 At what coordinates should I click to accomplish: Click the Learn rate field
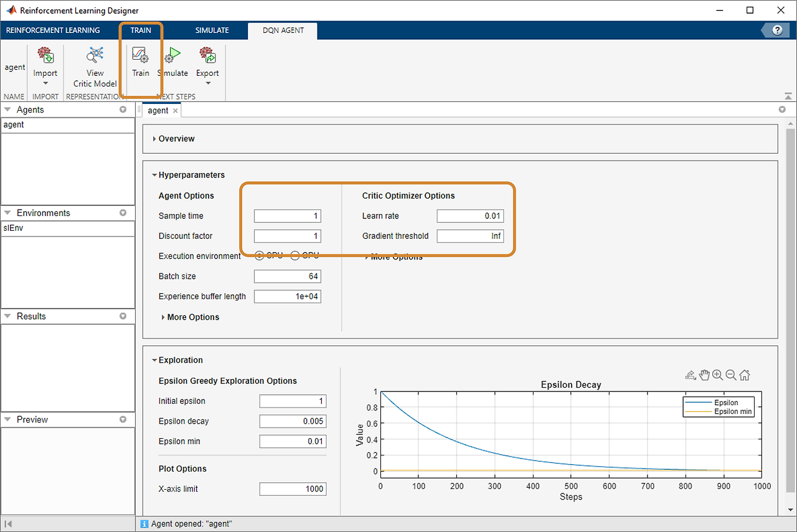[470, 216]
